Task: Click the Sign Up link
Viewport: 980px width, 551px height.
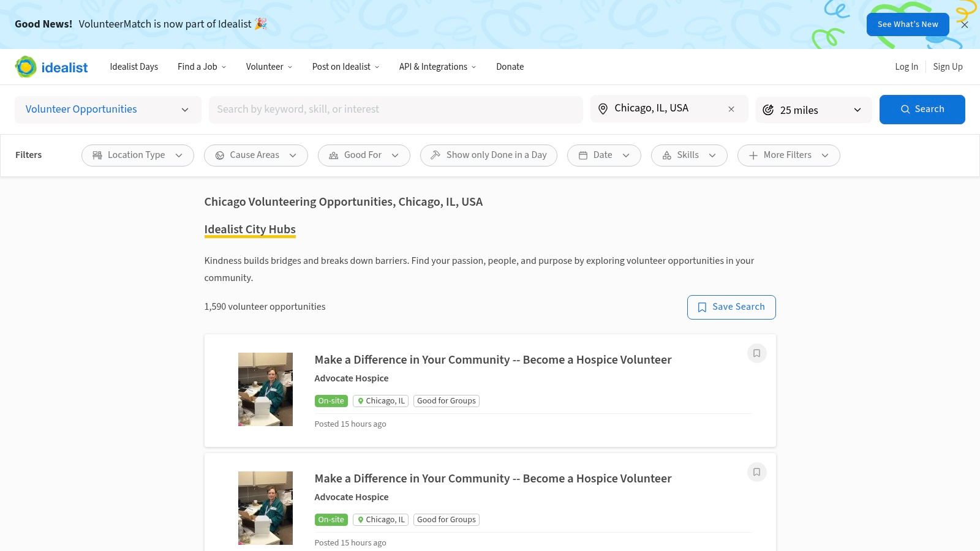Action: (948, 67)
